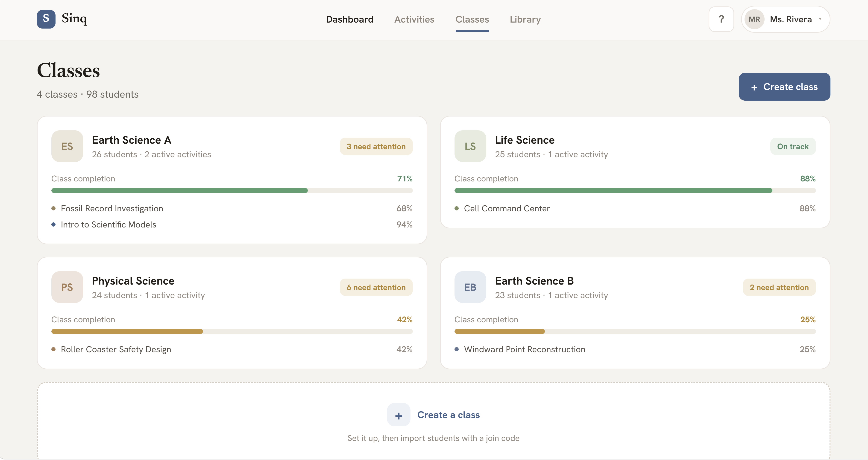The image size is (868, 460).
Task: Click the bullet dot next to Roller Coaster Safety Design
Action: (53, 349)
